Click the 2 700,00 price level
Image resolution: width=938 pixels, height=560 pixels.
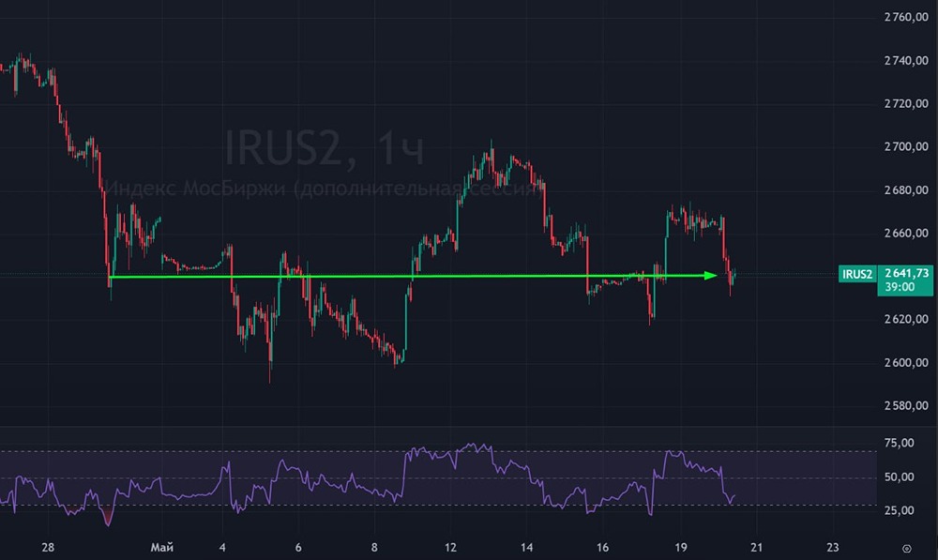(x=906, y=146)
